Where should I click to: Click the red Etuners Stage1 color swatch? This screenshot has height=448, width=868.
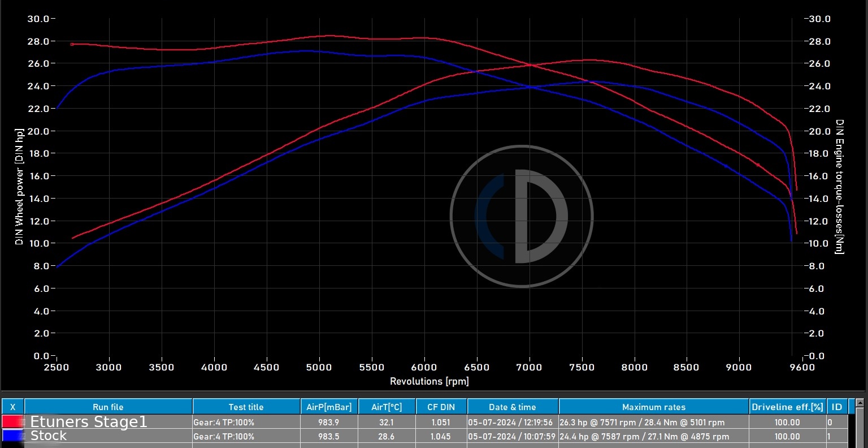click(x=13, y=422)
